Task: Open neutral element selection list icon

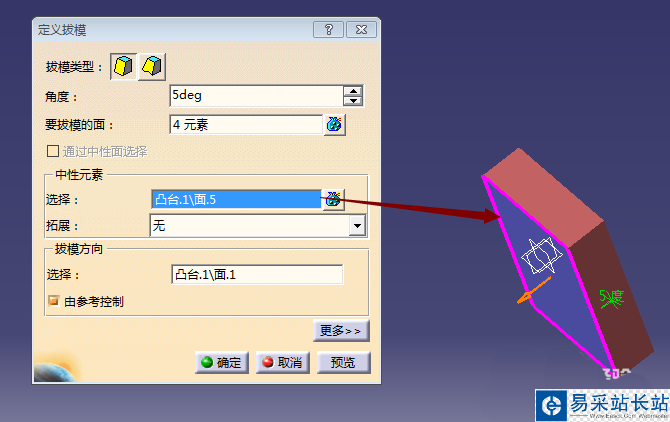Action: pyautogui.click(x=333, y=199)
